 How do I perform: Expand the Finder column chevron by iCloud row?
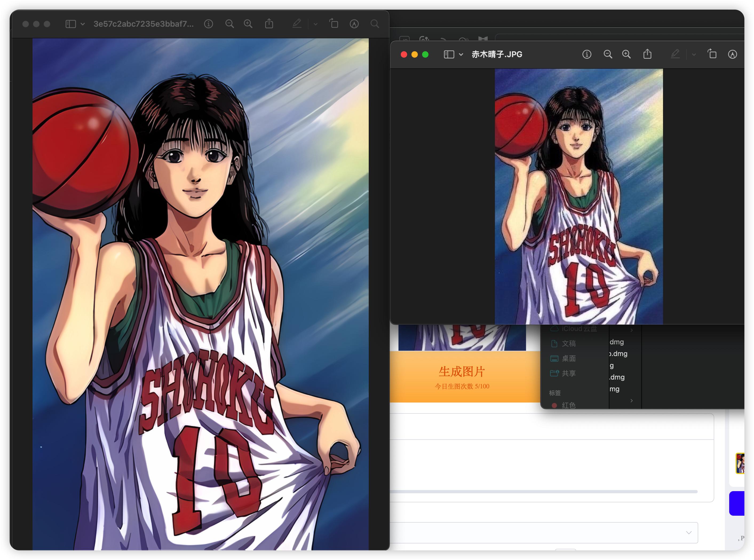(632, 330)
